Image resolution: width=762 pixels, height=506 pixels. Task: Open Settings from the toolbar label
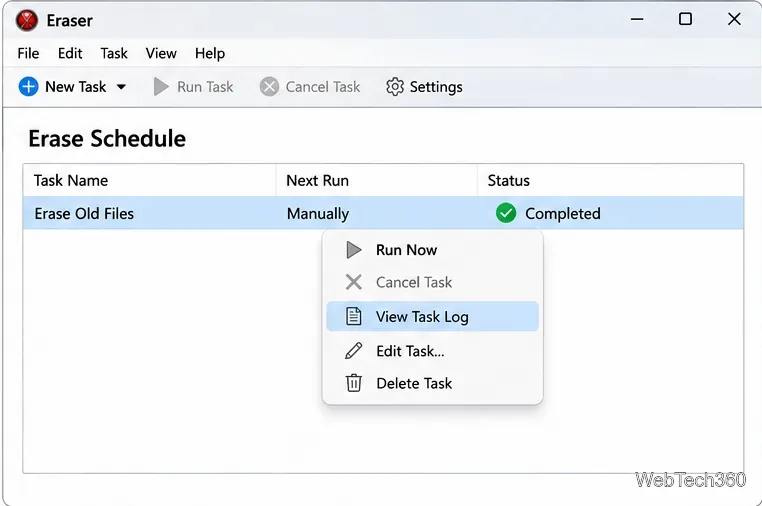(436, 87)
